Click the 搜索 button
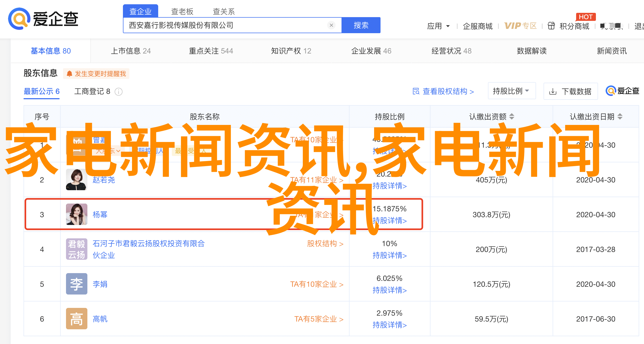Screen dimensions: 644x344 361,25
